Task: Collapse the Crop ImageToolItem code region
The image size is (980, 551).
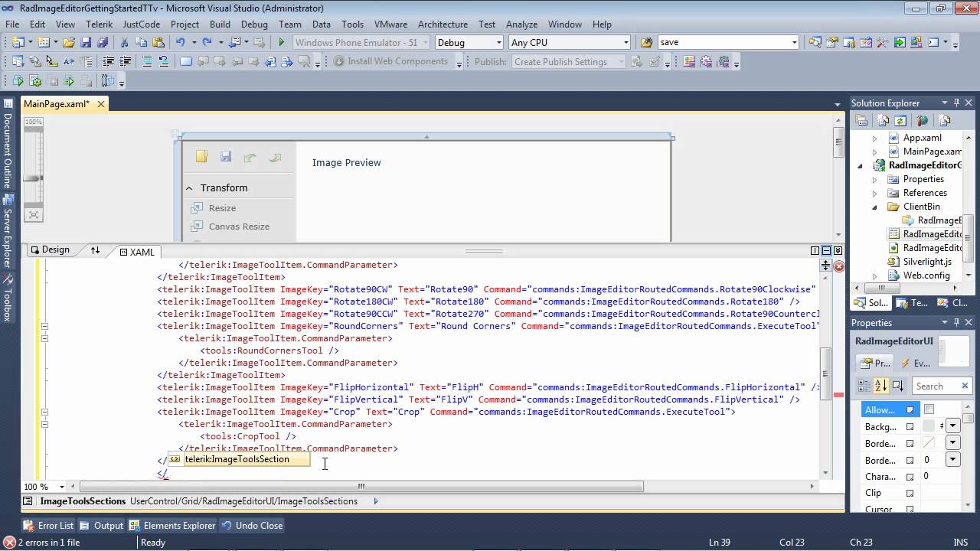Action: (x=44, y=412)
